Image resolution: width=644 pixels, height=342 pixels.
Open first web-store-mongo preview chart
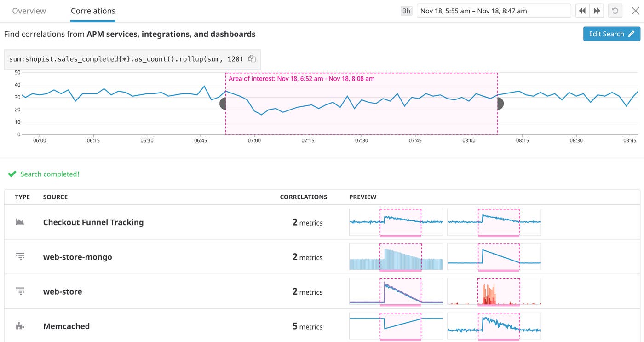pyautogui.click(x=396, y=257)
